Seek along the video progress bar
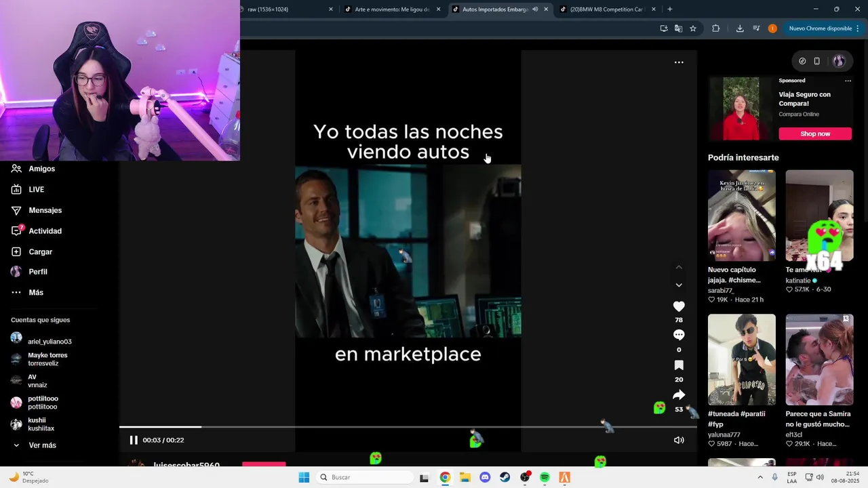 coord(408,427)
